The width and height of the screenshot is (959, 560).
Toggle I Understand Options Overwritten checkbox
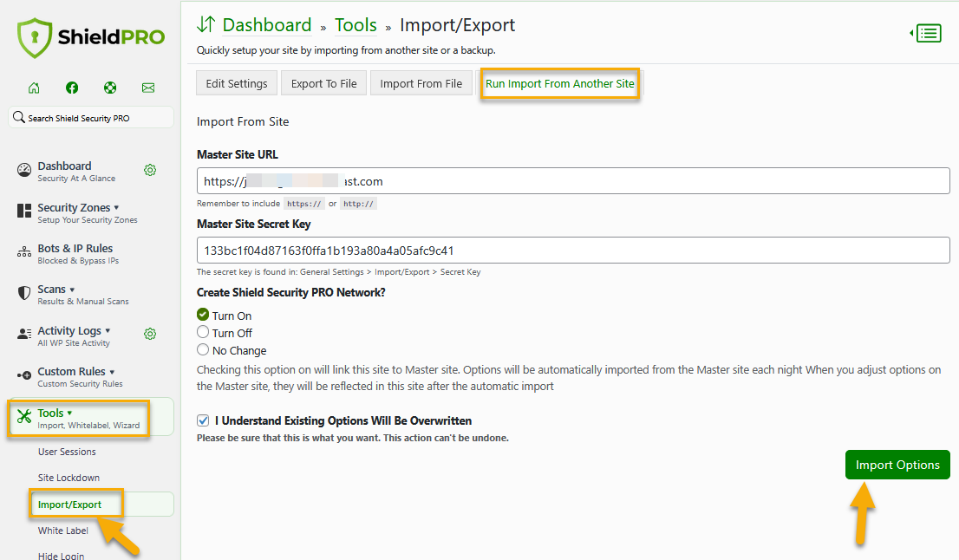[203, 420]
